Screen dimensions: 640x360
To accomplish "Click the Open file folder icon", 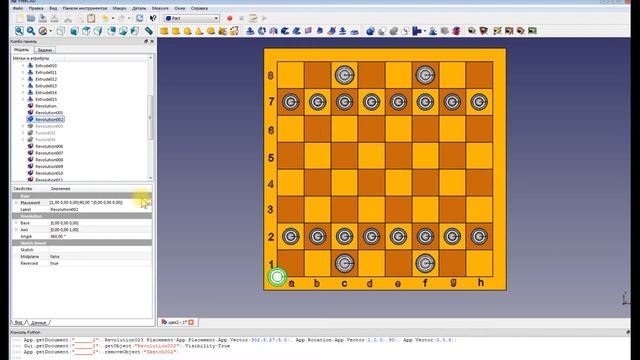I will (x=31, y=18).
